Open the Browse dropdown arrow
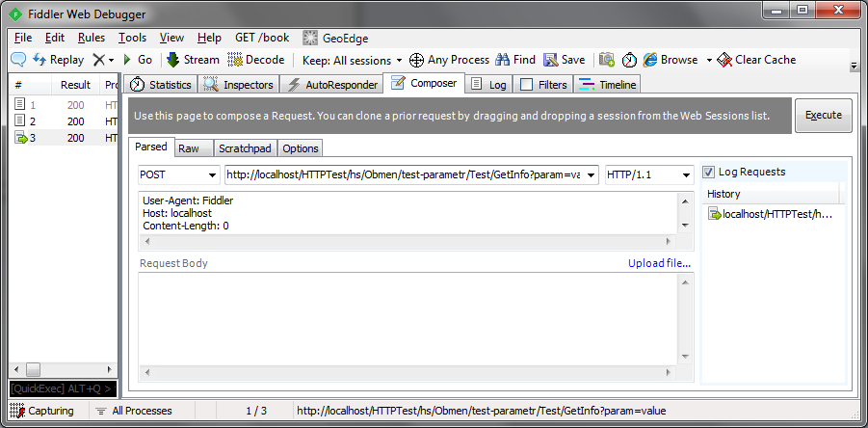This screenshot has height=428, width=868. click(709, 60)
